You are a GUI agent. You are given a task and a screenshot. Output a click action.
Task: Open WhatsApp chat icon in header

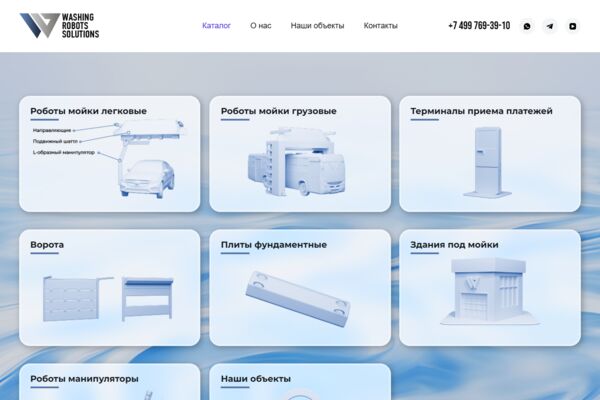[x=527, y=26]
